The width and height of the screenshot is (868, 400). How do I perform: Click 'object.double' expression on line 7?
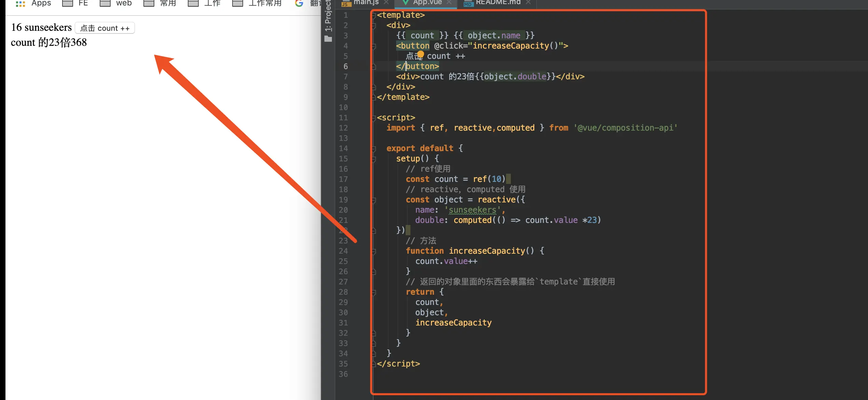point(515,77)
